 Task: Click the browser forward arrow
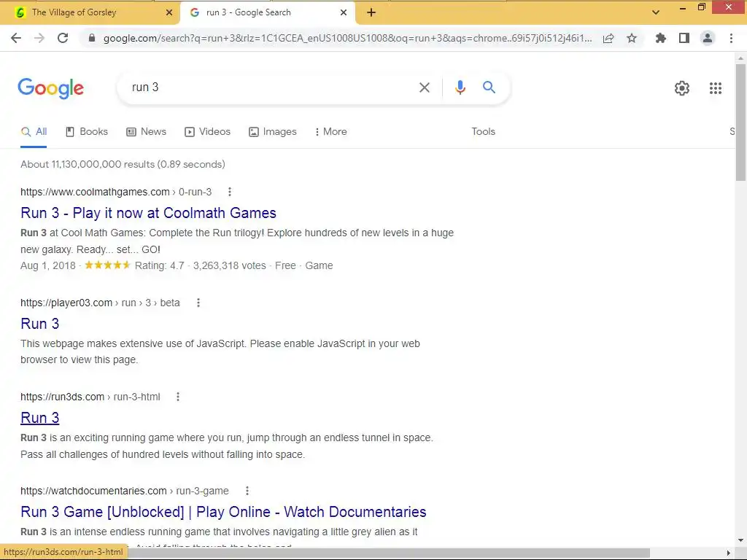tap(39, 38)
